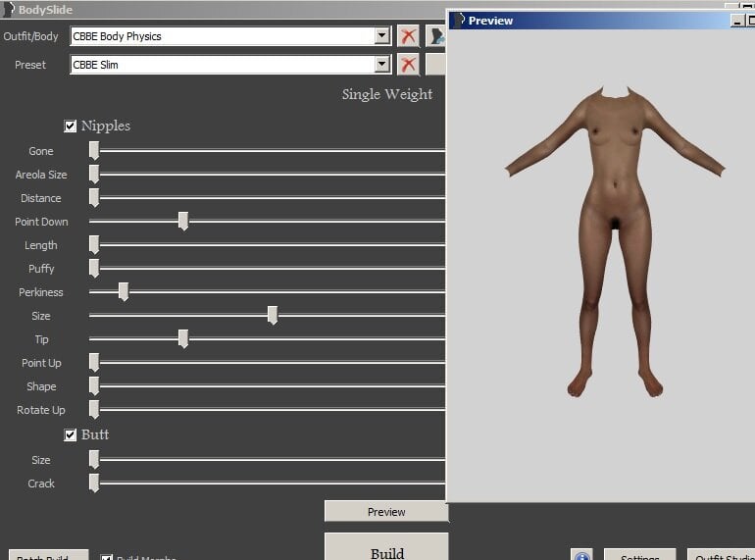
Task: Click the Tip slider handle
Action: click(183, 339)
